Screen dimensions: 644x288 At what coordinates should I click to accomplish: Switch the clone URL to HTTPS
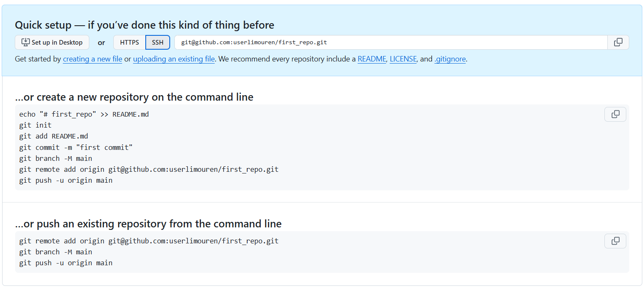[129, 43]
